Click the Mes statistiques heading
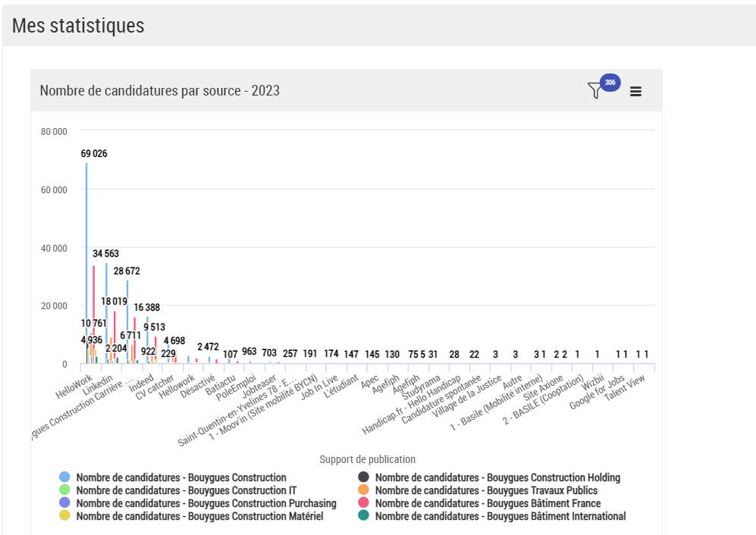Screen dimensions: 756x535 78,25
